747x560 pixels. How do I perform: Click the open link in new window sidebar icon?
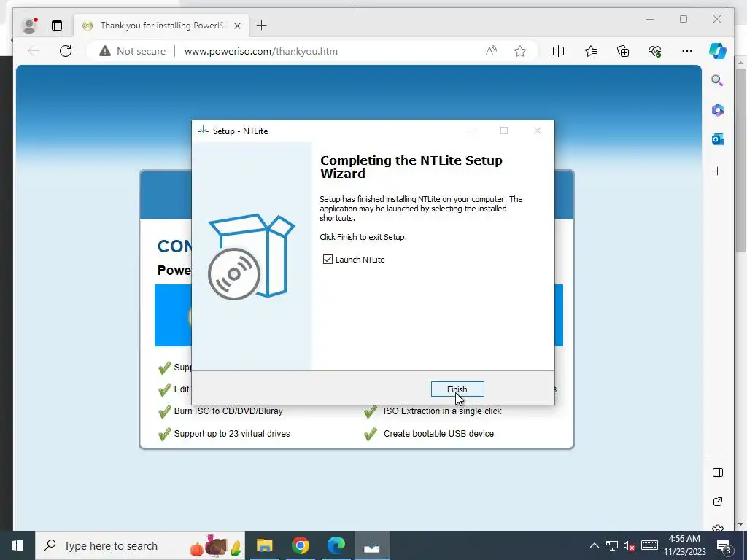pyautogui.click(x=718, y=502)
